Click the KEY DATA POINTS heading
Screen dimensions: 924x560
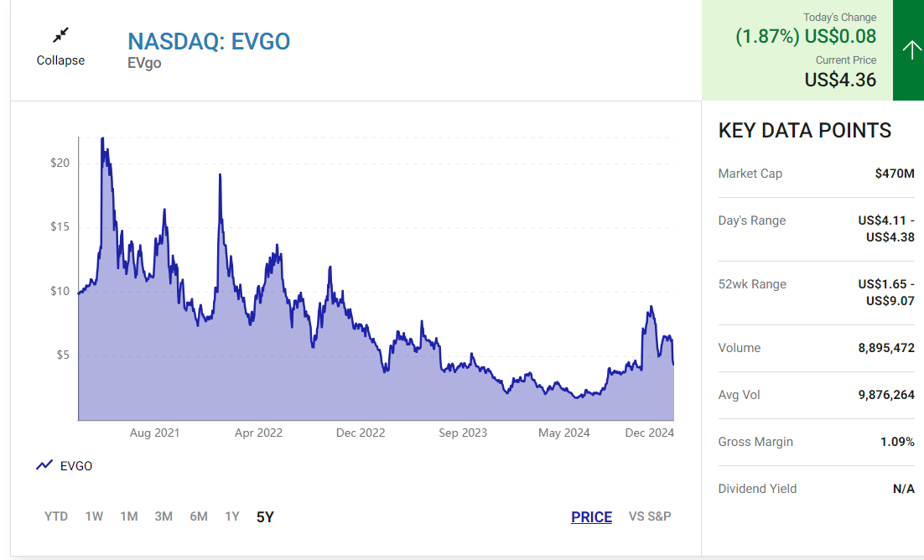click(x=805, y=130)
